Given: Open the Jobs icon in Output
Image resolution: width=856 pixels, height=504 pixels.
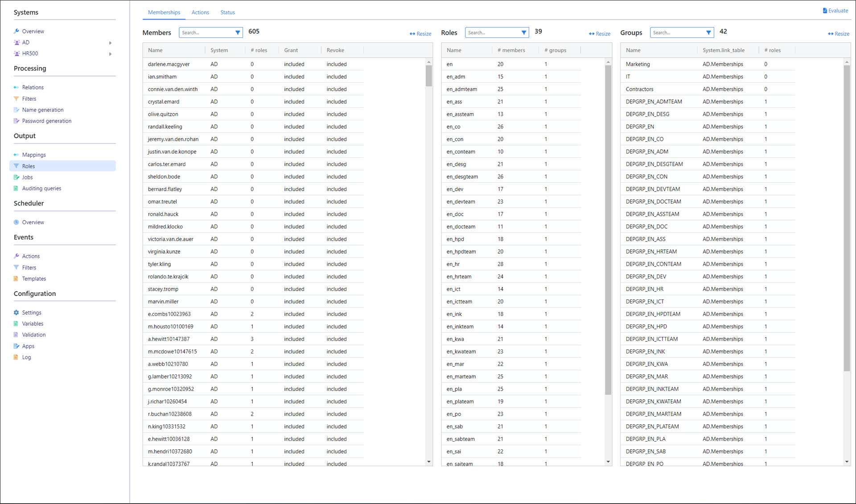Looking at the screenshot, I should pos(16,177).
